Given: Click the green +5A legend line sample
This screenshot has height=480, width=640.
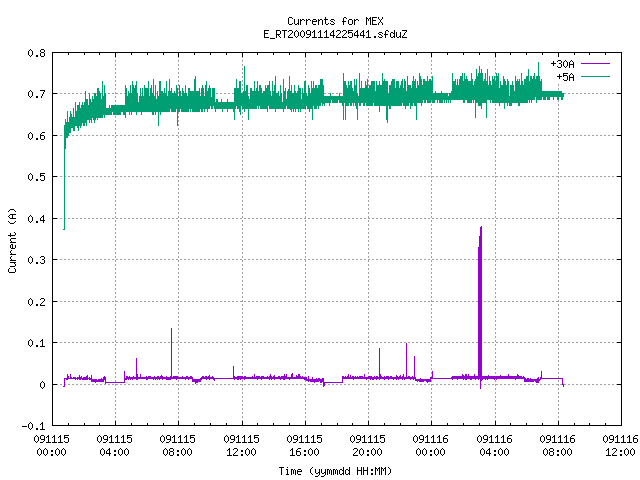Looking at the screenshot, I should [x=595, y=76].
